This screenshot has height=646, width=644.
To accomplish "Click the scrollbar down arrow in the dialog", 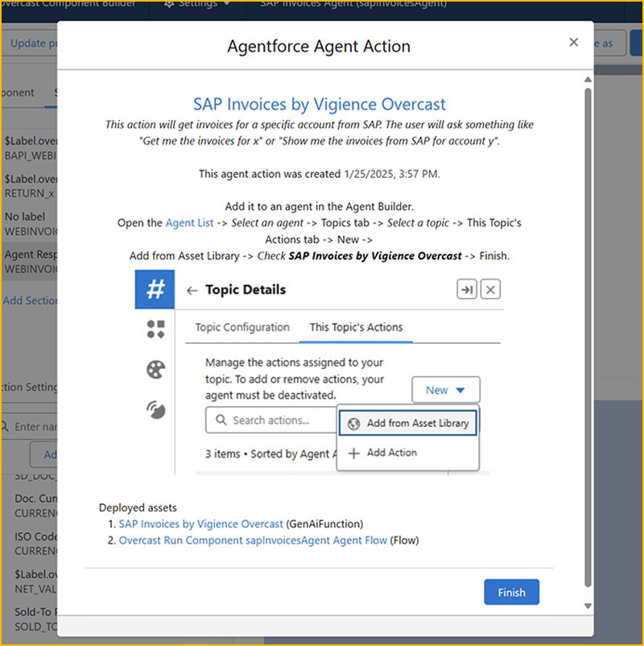I will [588, 606].
